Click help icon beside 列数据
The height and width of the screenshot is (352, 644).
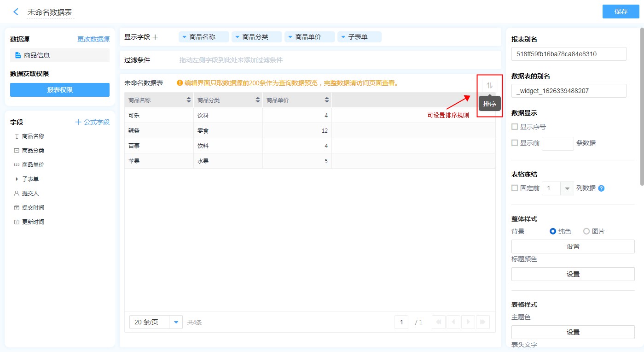601,188
